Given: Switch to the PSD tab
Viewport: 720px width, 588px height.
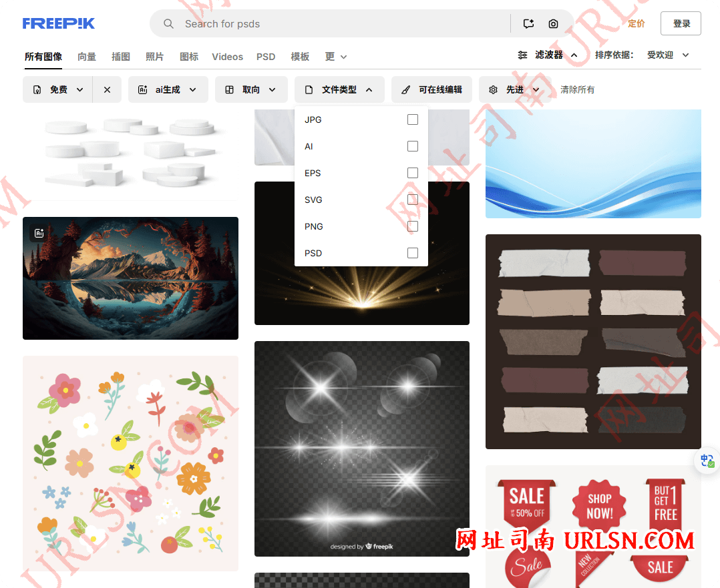Looking at the screenshot, I should [266, 56].
